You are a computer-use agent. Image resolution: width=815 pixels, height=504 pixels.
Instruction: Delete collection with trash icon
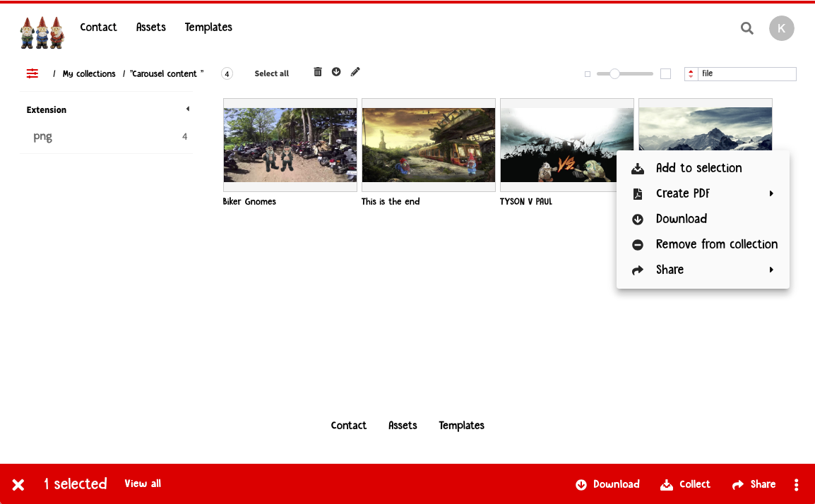[x=318, y=72]
